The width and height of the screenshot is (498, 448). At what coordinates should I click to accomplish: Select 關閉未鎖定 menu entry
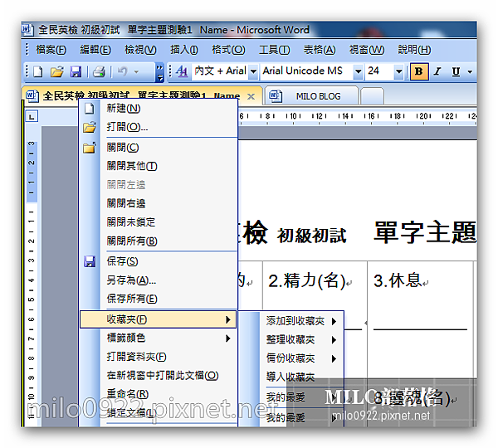[x=159, y=222]
